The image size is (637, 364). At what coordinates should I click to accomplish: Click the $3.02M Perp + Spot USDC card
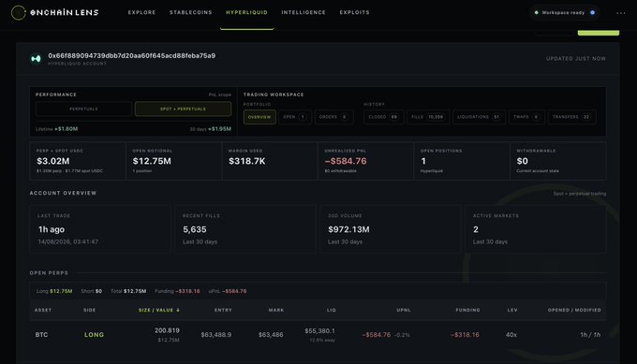pyautogui.click(x=78, y=161)
